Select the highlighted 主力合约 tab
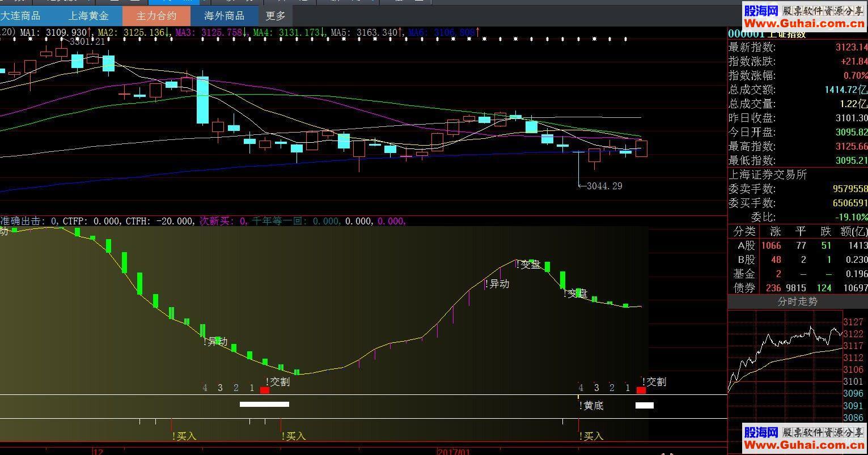 [156, 16]
